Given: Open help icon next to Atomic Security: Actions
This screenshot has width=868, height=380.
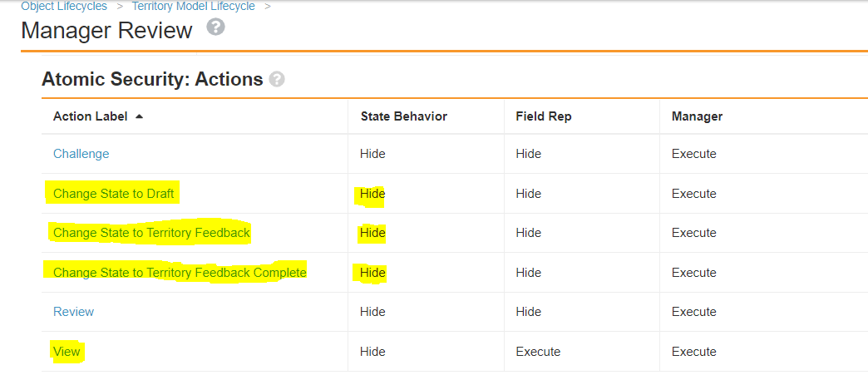Looking at the screenshot, I should coord(277,79).
